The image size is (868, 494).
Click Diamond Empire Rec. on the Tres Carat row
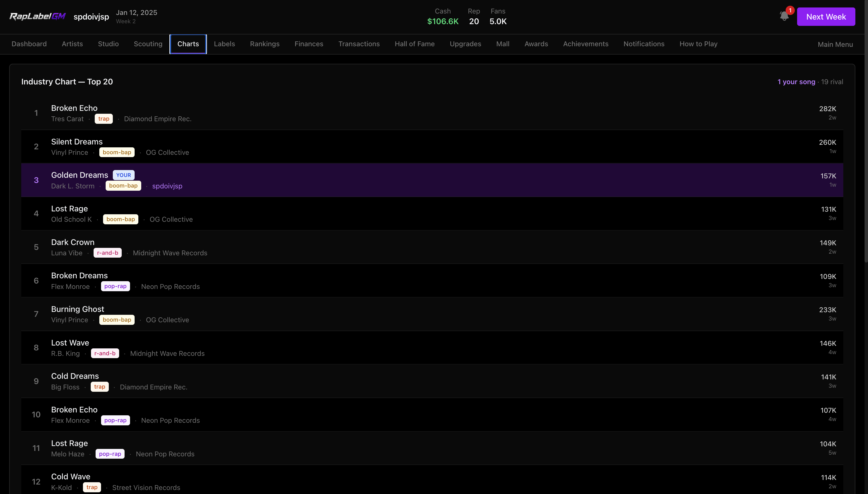[158, 119]
